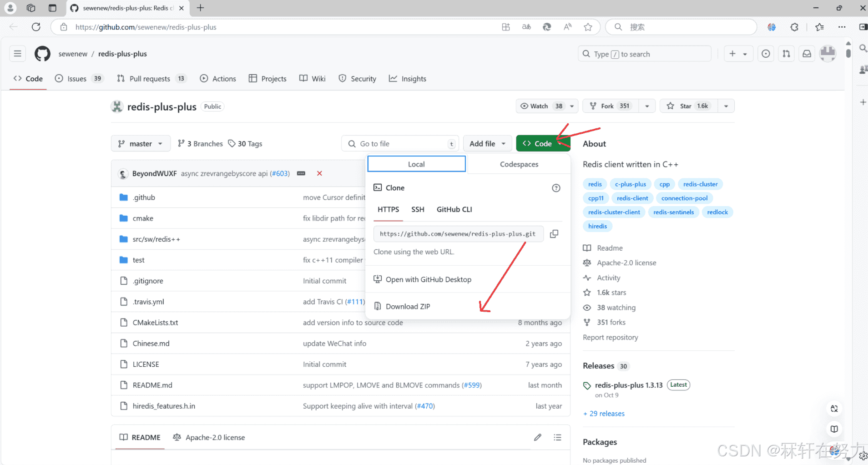Open the CMakeLists.txt file
This screenshot has height=465, width=868.
[x=155, y=323]
